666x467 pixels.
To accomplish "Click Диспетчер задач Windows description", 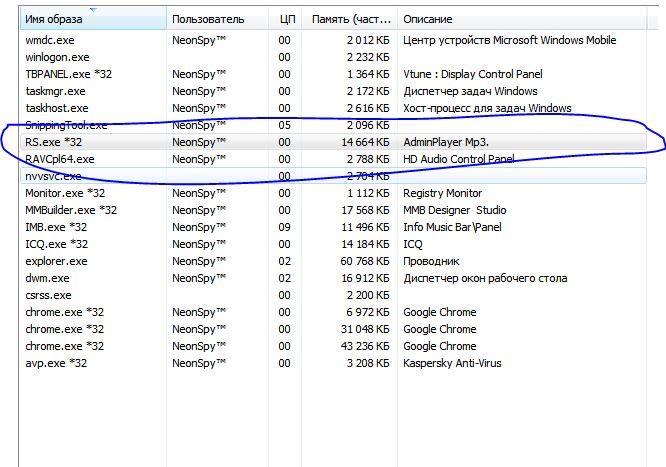I will click(470, 91).
